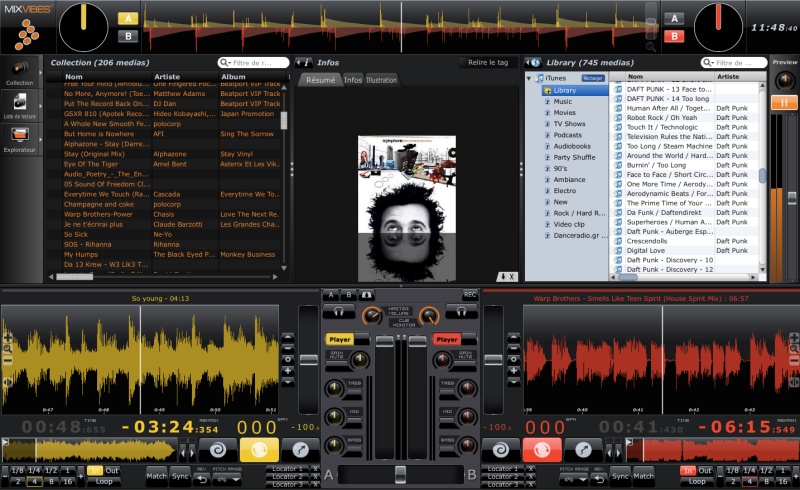Image resolution: width=800 pixels, height=490 pixels.
Task: Click Locator 1 on the yellow deck
Action: point(287,469)
